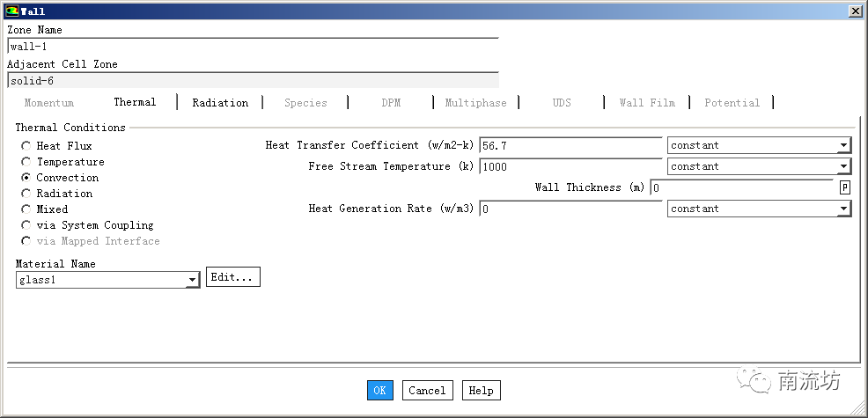Screen dimensions: 868x418
Task: Click Edit... next to material name
Action: tap(232, 277)
